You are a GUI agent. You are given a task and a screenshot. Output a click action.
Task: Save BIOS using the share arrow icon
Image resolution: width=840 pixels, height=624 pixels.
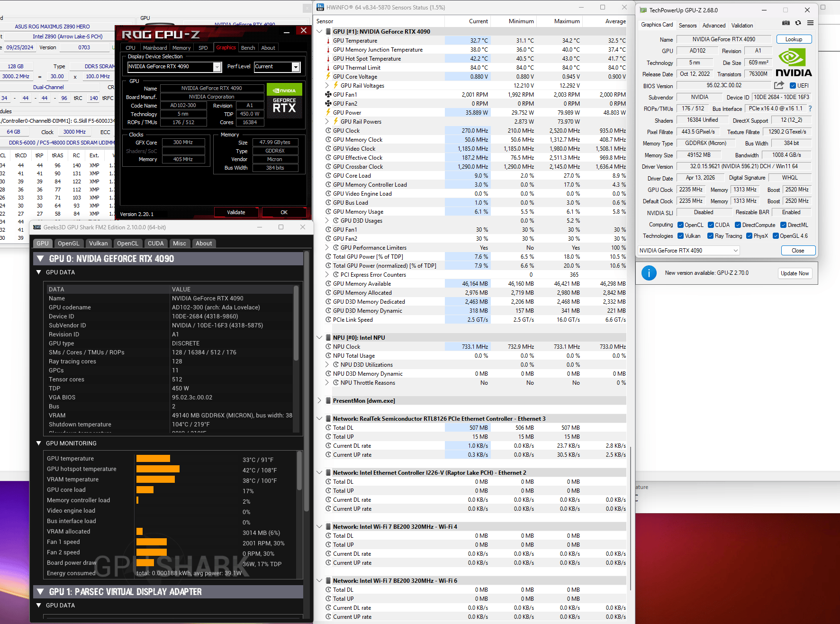[779, 85]
